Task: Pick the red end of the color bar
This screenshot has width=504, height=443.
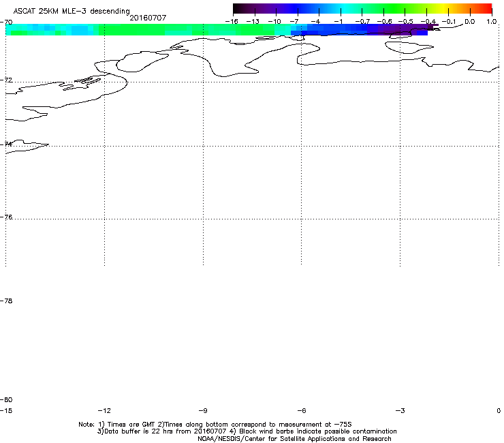Action: point(488,9)
